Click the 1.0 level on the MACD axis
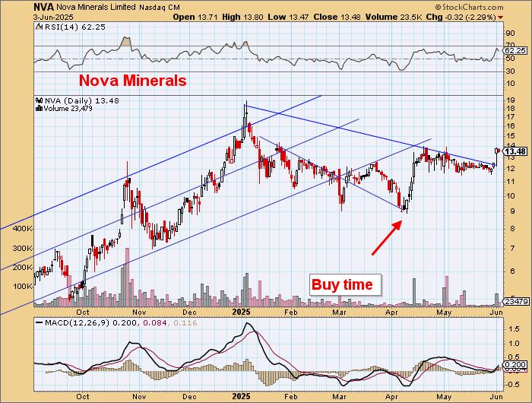This screenshot has width=532, height=403. pyautogui.click(x=514, y=344)
